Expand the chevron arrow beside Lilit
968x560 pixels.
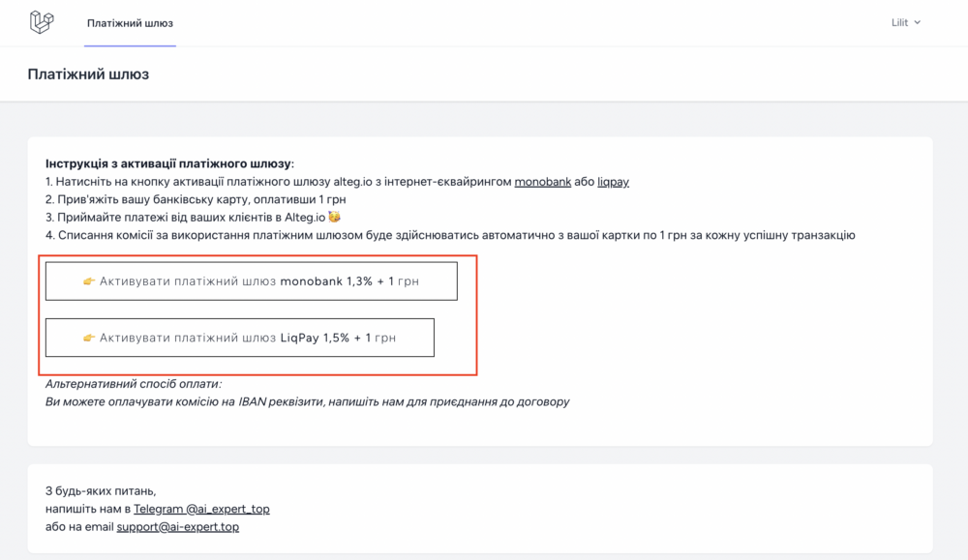click(918, 22)
